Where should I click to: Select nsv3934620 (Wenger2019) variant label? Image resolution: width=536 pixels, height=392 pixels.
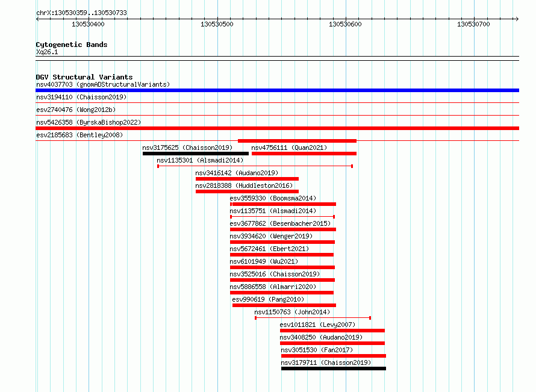click(271, 236)
